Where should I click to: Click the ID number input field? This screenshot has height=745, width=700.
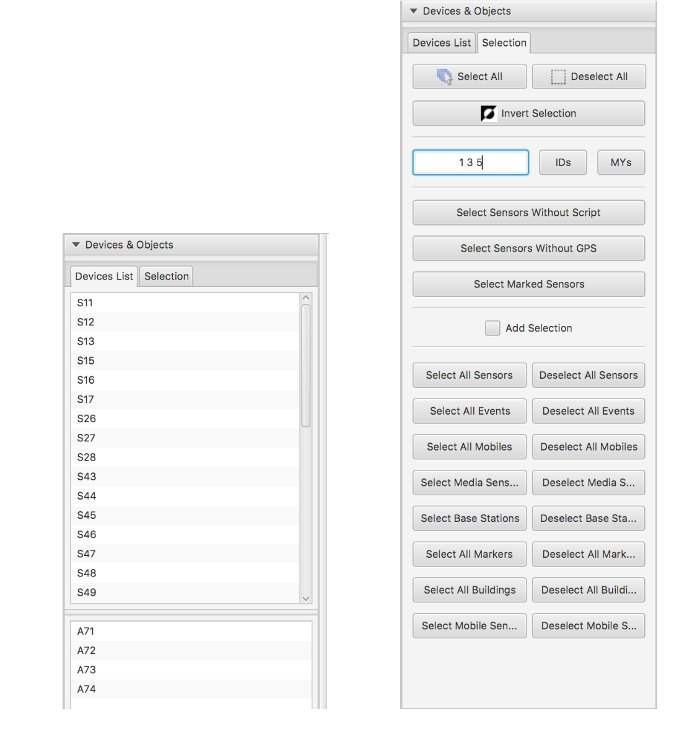point(470,162)
